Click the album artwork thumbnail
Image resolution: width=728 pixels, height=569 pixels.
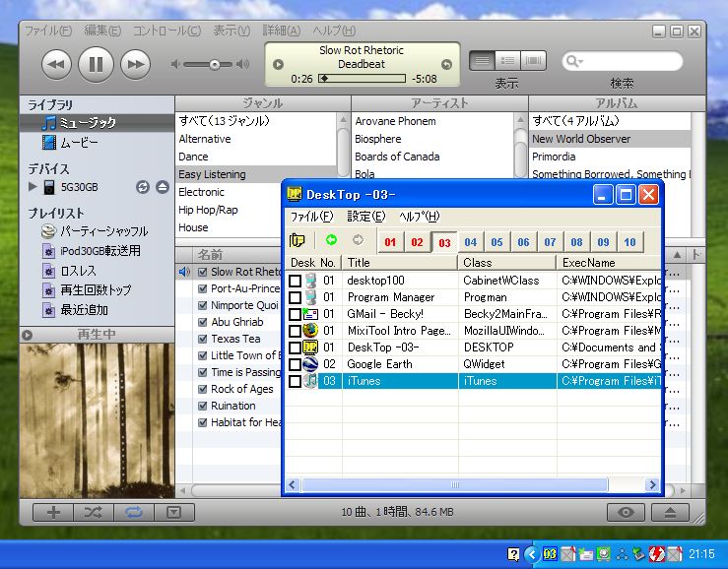[x=98, y=420]
